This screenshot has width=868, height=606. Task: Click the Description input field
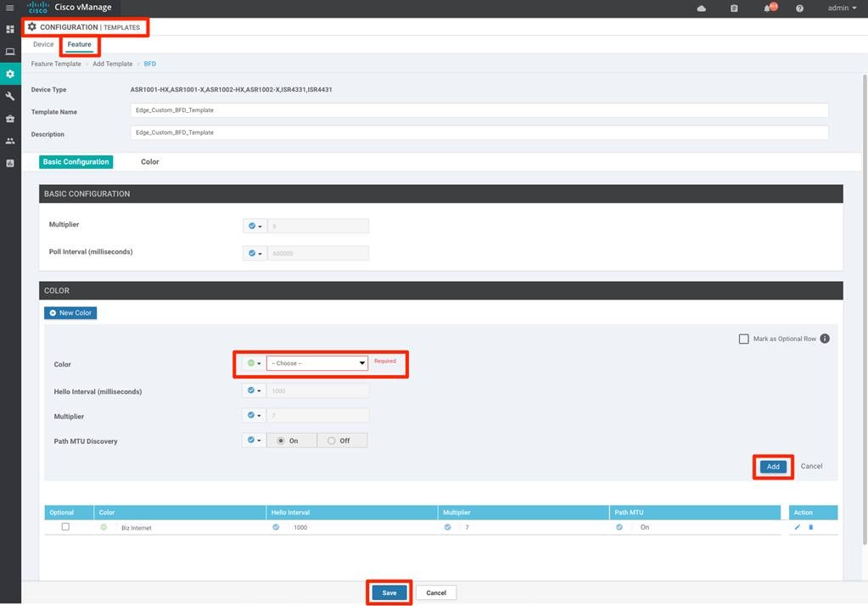click(479, 132)
